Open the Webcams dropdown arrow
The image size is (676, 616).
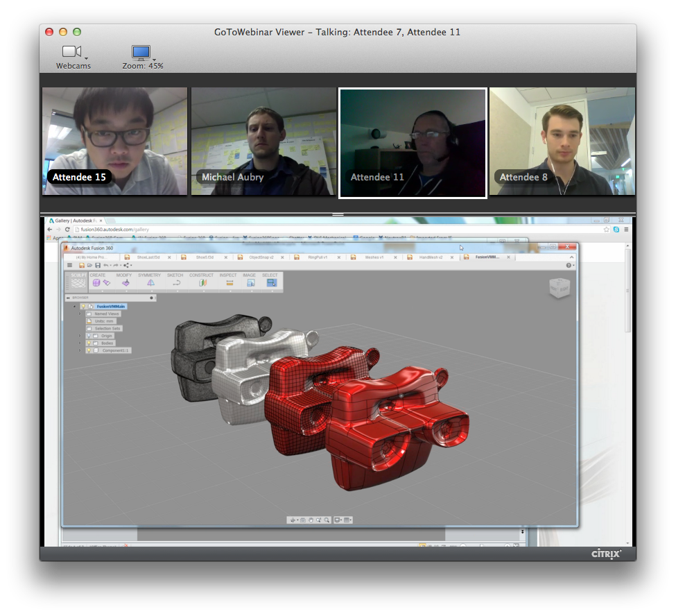pyautogui.click(x=86, y=59)
